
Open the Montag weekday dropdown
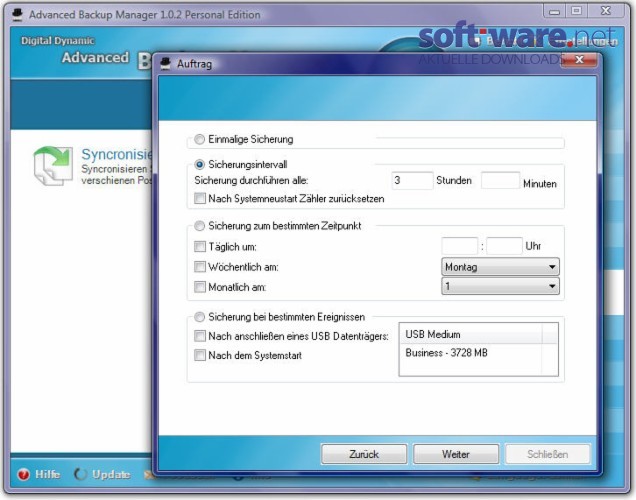pos(500,267)
